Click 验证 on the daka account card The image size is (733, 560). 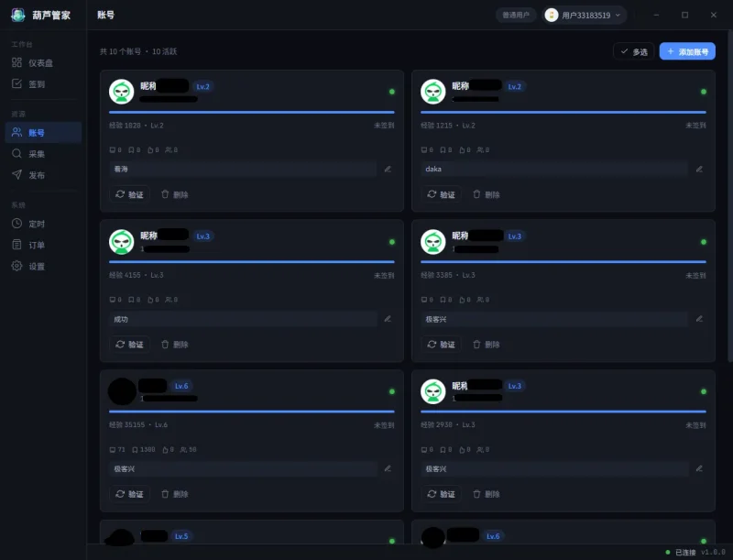click(442, 194)
